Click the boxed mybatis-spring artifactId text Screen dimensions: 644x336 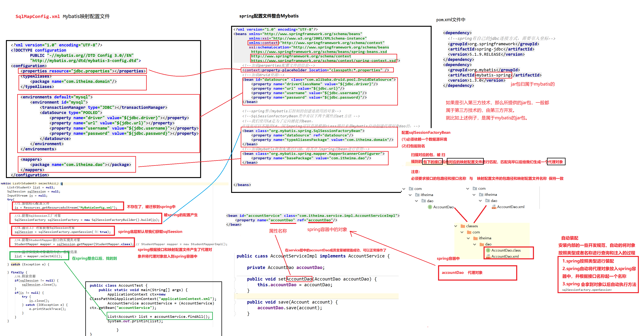point(493,75)
